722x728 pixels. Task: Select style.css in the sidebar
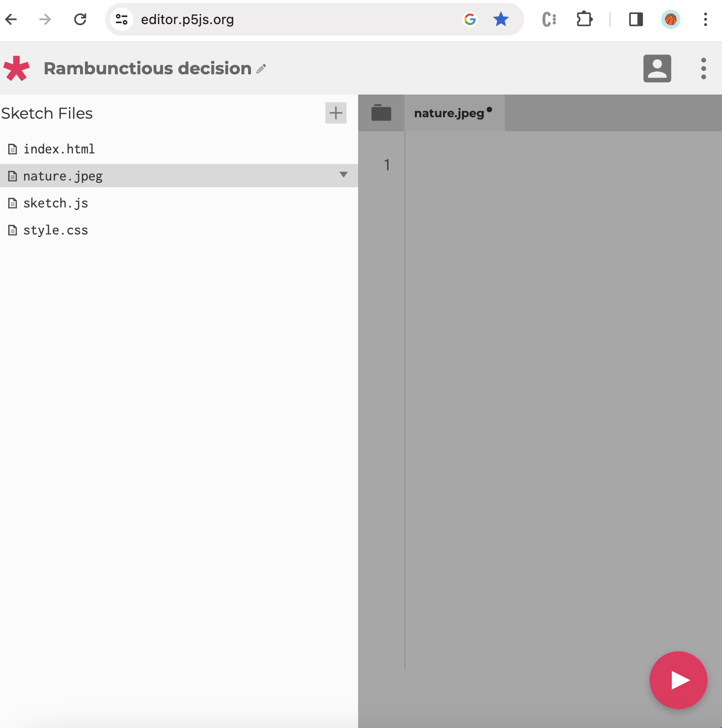coord(56,230)
